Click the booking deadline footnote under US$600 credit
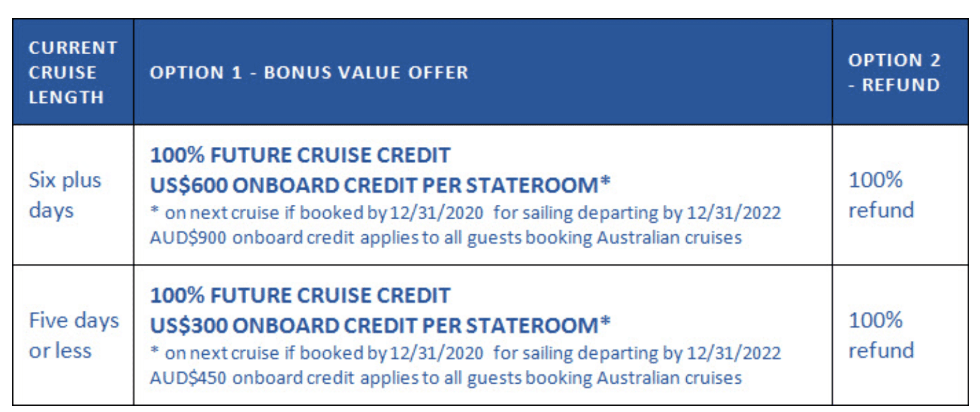The image size is (980, 412). 465,213
